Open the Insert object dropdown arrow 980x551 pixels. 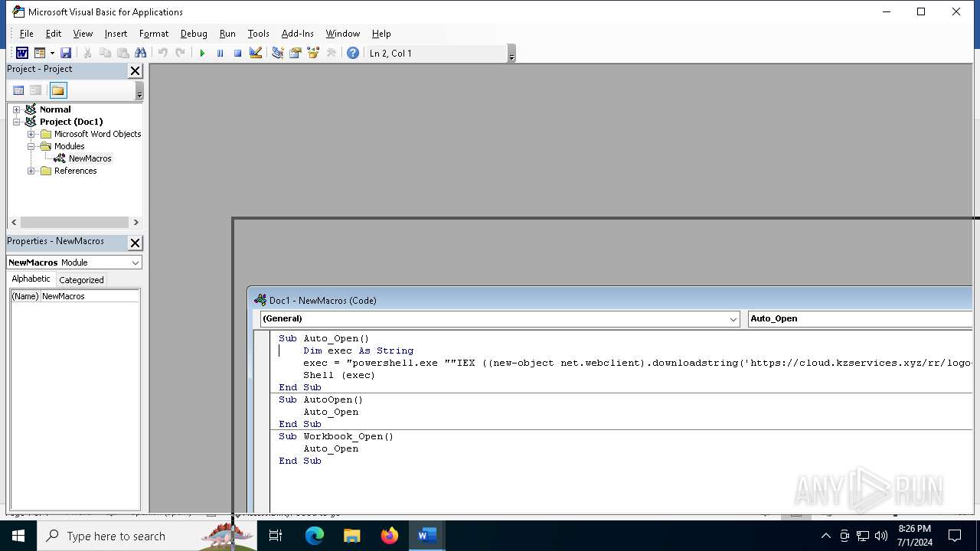[52, 53]
